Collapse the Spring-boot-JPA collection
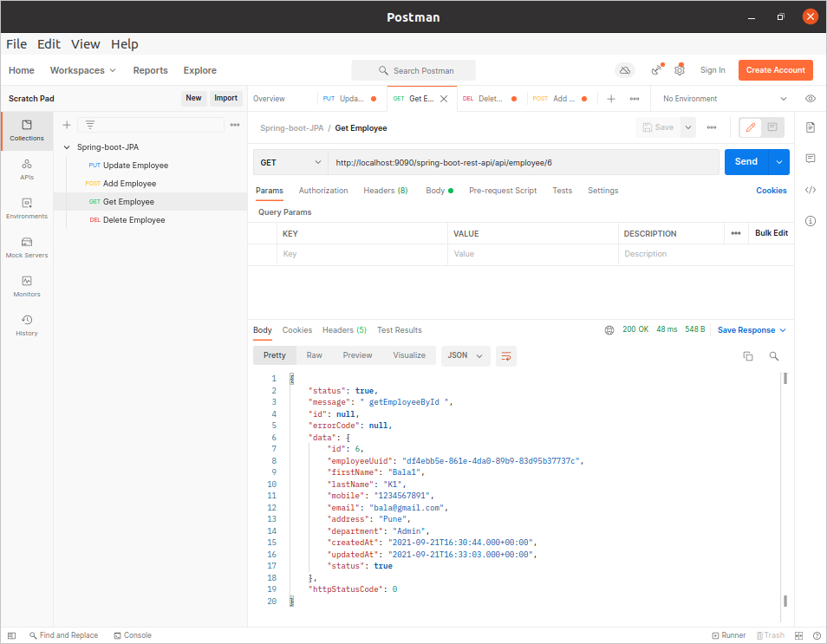 (x=66, y=146)
